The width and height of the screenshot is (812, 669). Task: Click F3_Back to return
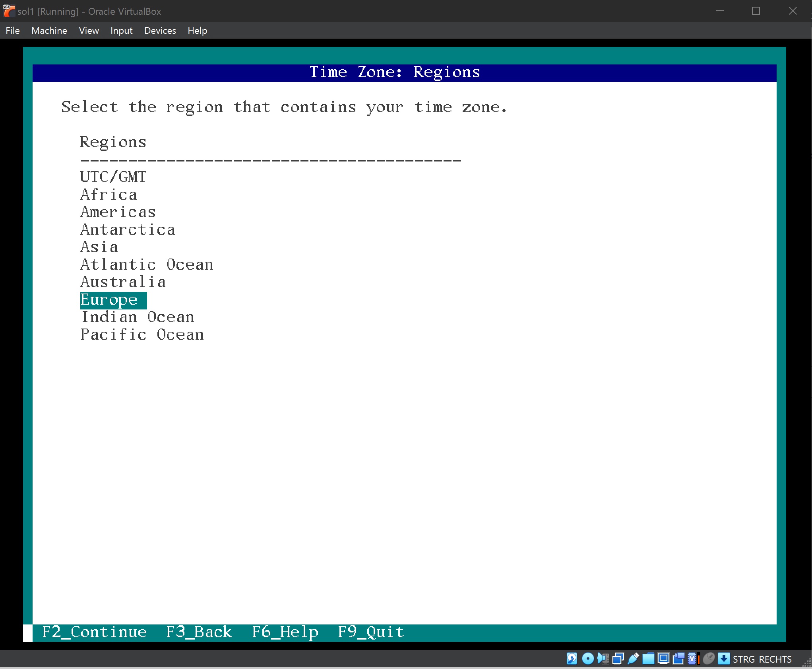click(199, 632)
